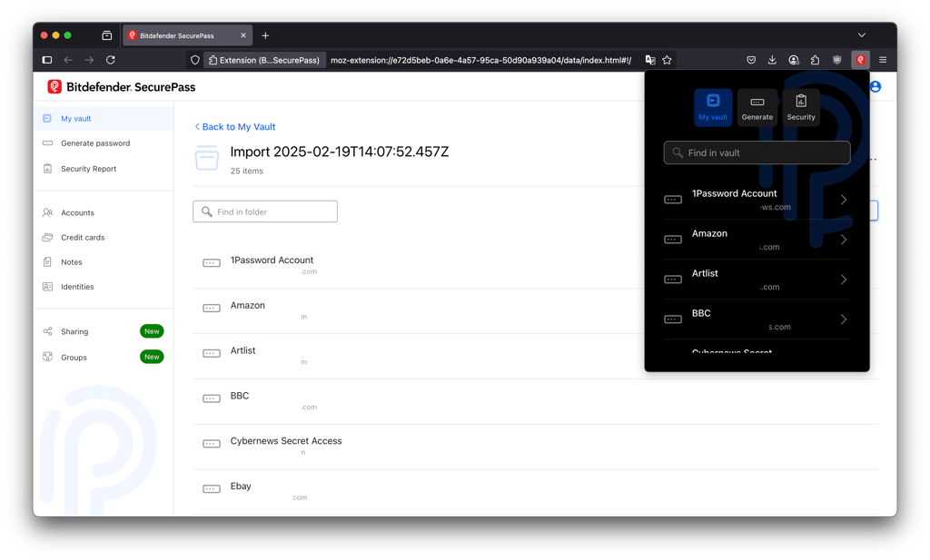Open Identities in the sidebar

coord(104,287)
